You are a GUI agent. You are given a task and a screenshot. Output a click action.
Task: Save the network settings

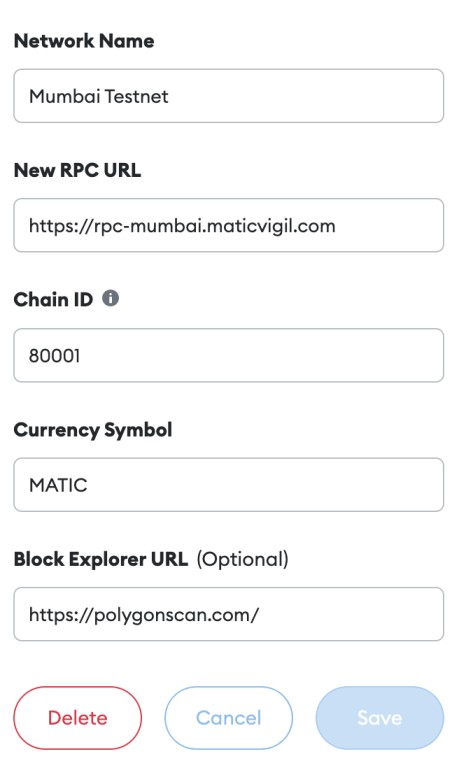pyautogui.click(x=380, y=718)
